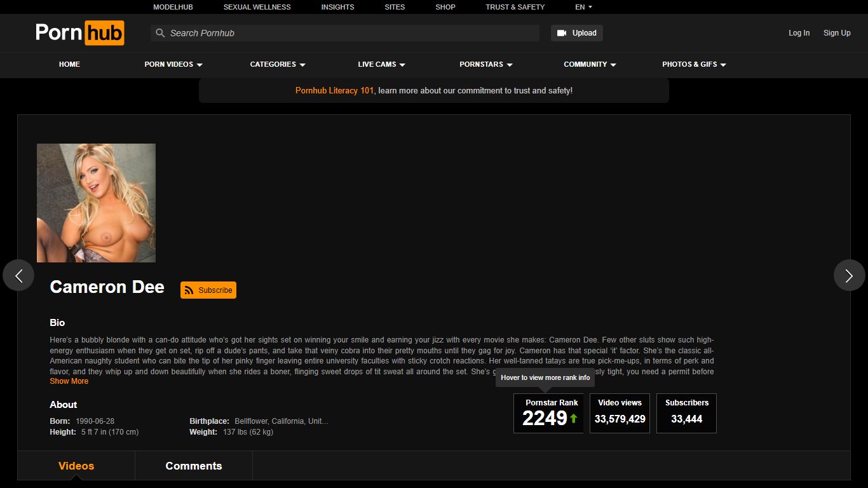868x488 pixels.
Task: Click the born date 1990-06-28
Action: coord(95,421)
